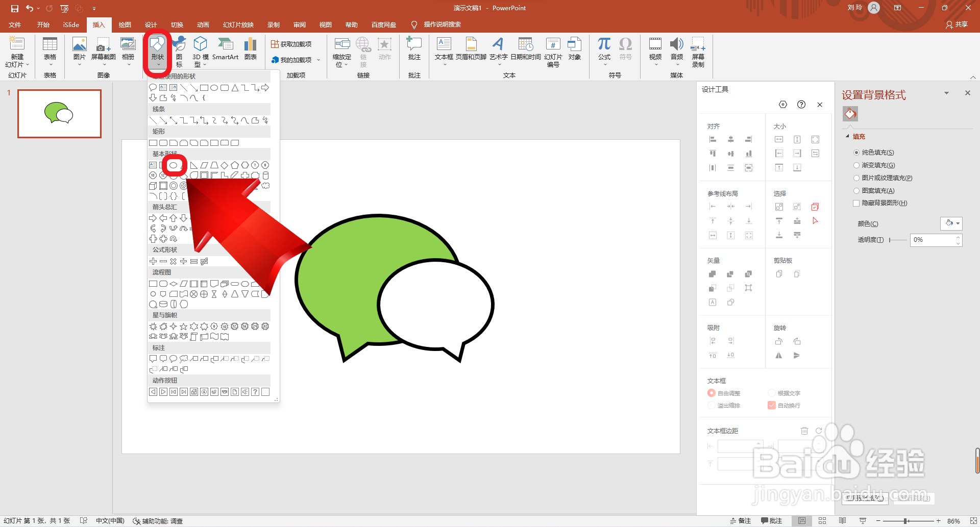Viewport: 980px width, 527px height.
Task: Select 渐变填充 gradient fill radio
Action: [856, 165]
